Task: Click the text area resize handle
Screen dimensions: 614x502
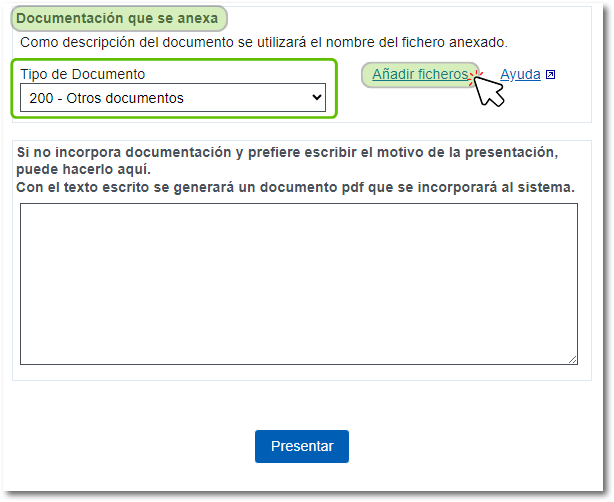Action: pos(572,359)
